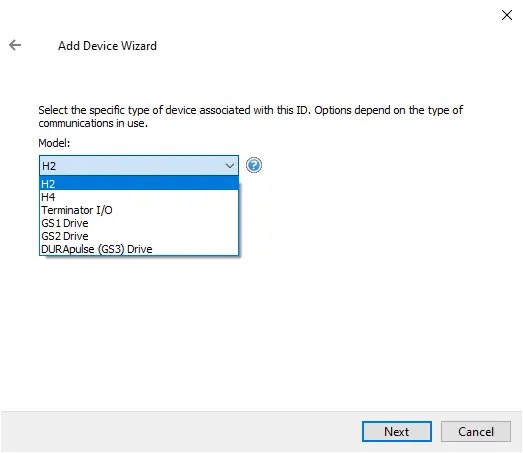Open help for Model selection
Image resolution: width=523 pixels, height=453 pixels.
coord(254,165)
